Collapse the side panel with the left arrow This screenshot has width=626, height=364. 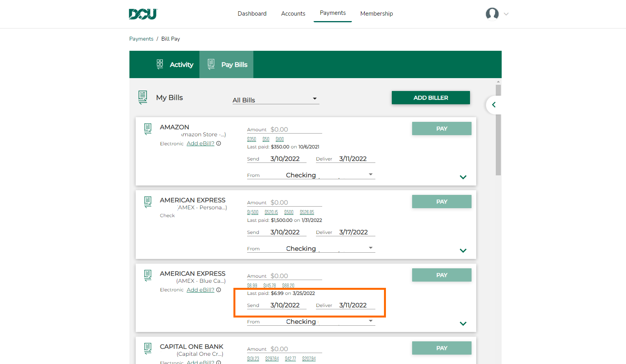point(494,105)
